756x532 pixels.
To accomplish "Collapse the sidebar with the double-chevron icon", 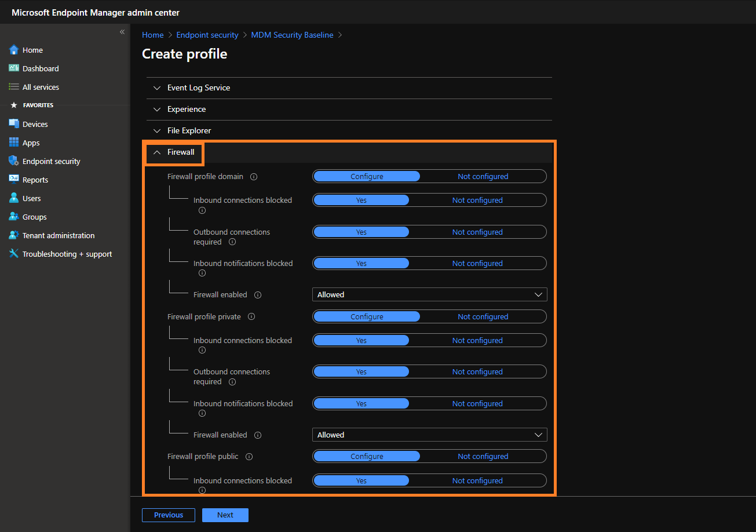I will click(122, 32).
